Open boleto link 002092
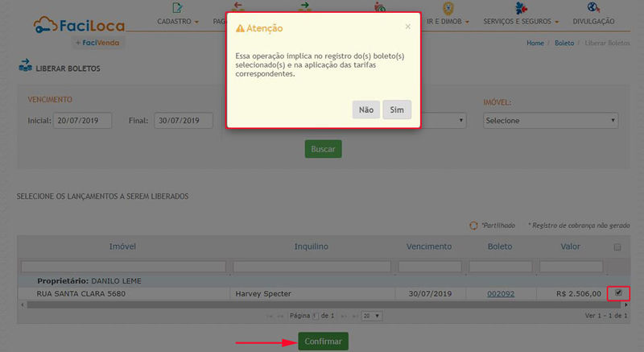 tap(500, 293)
